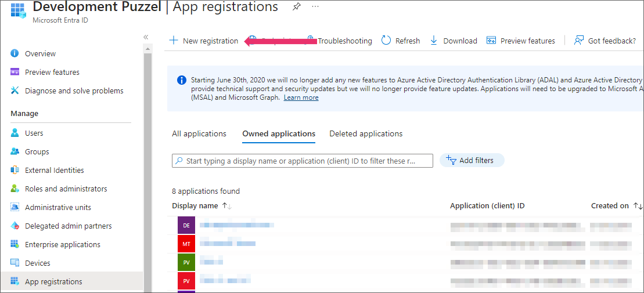Screen dimensions: 644x293
Task: Click the Administrative units icon
Action: [x=15, y=207]
